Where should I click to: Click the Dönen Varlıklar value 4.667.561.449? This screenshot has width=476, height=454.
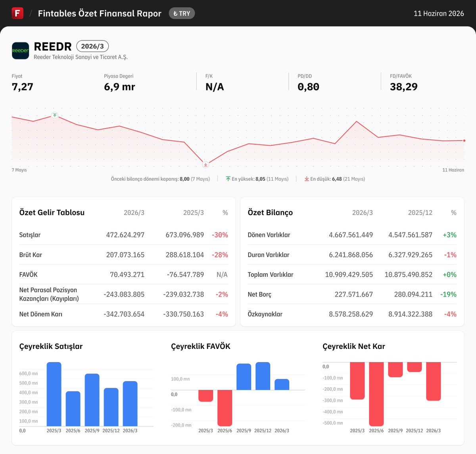click(351, 235)
